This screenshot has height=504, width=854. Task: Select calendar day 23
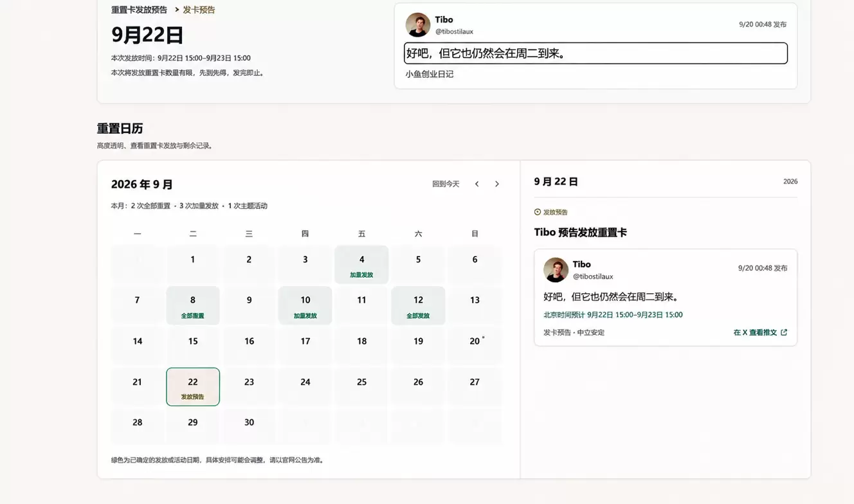pyautogui.click(x=249, y=387)
